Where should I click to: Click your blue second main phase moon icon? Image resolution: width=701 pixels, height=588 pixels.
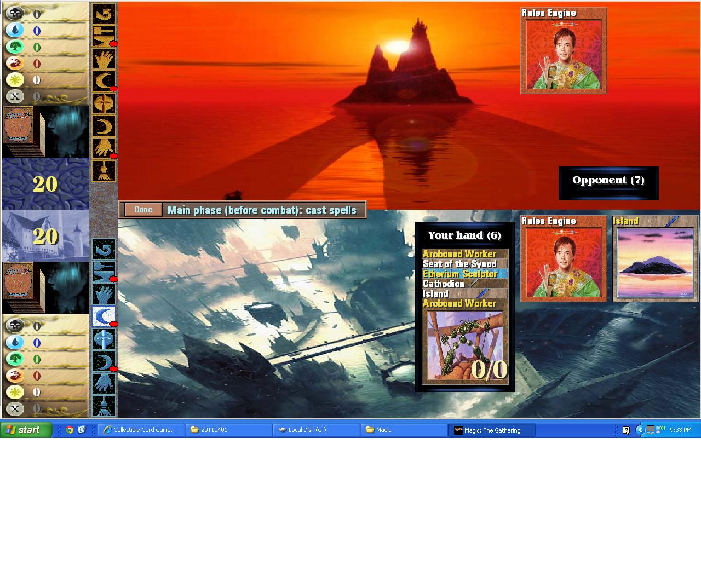point(104,361)
